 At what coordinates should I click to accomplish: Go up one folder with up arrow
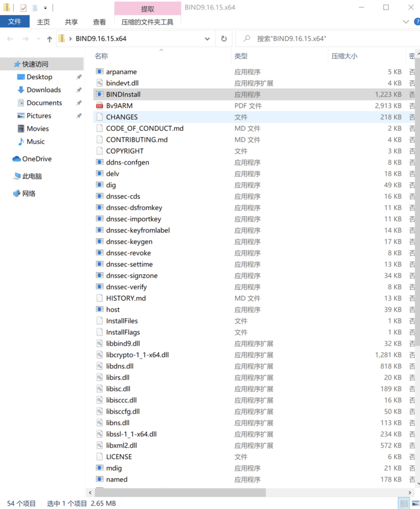pos(49,39)
